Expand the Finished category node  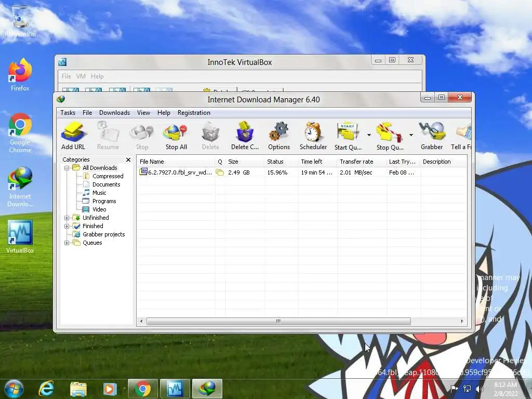point(67,227)
